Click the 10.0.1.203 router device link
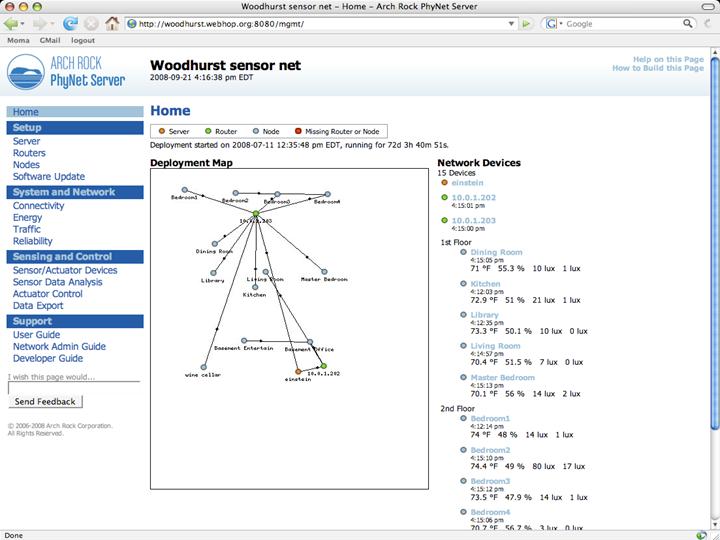Screen dimensions: 720x540 click(x=473, y=219)
